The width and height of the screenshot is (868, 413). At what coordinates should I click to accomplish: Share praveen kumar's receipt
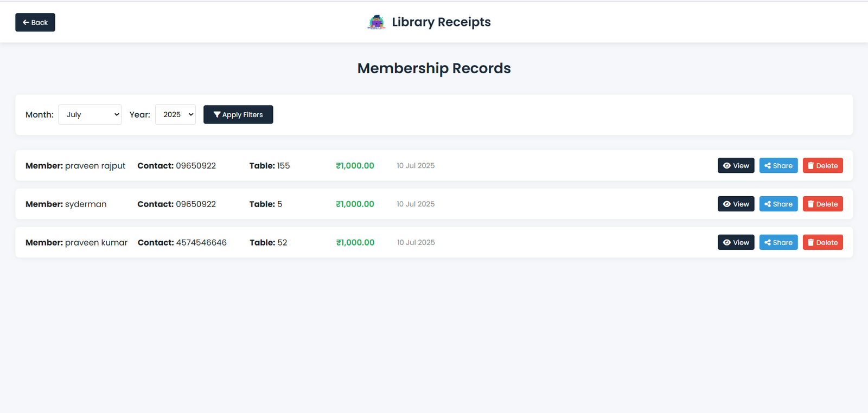778,242
